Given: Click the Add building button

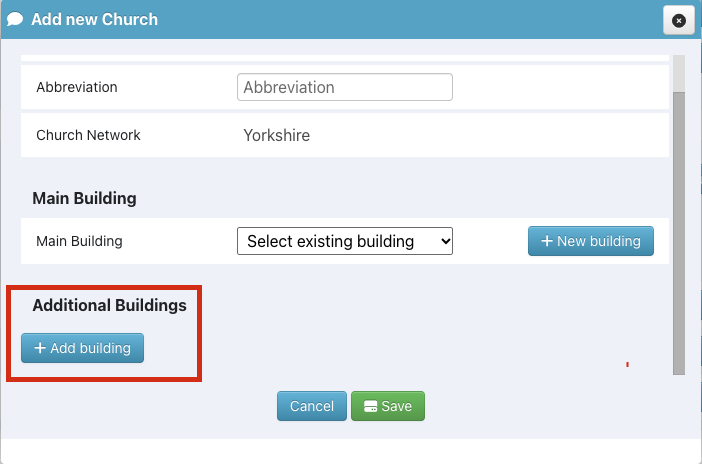Looking at the screenshot, I should [x=82, y=348].
